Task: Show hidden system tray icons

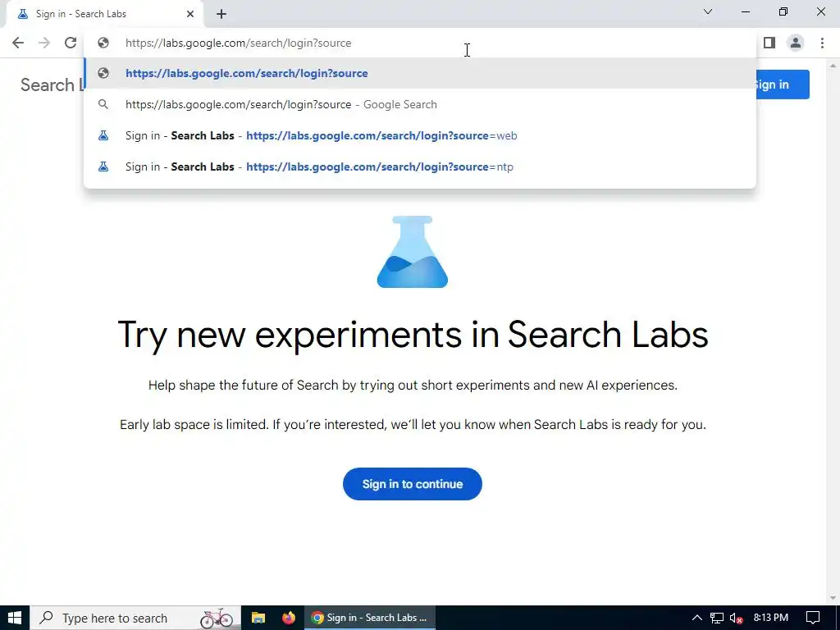Action: 696,618
